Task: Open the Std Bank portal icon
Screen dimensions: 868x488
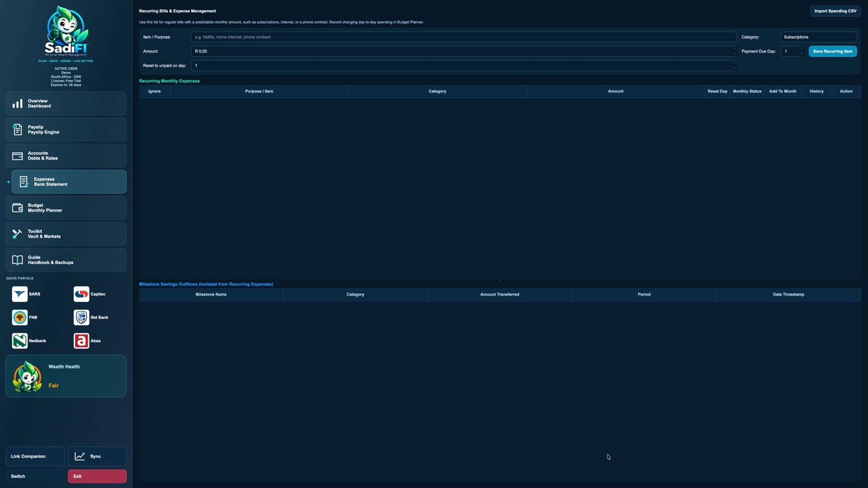Action: click(81, 317)
